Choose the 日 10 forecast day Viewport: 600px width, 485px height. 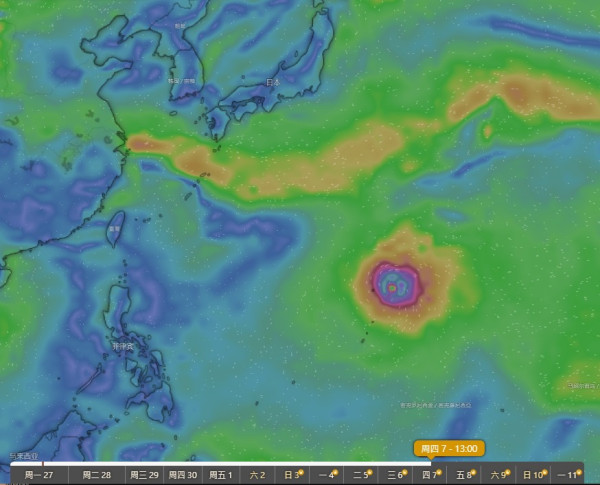click(533, 475)
